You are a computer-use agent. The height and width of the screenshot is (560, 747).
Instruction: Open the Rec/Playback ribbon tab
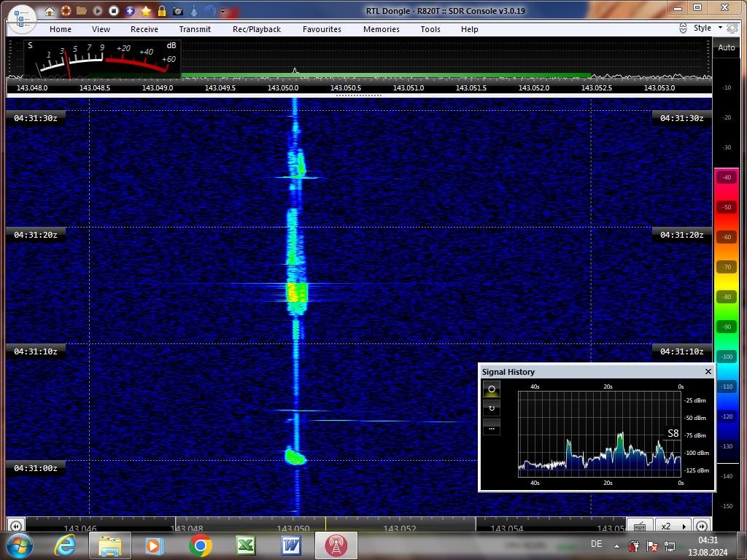[x=257, y=29]
